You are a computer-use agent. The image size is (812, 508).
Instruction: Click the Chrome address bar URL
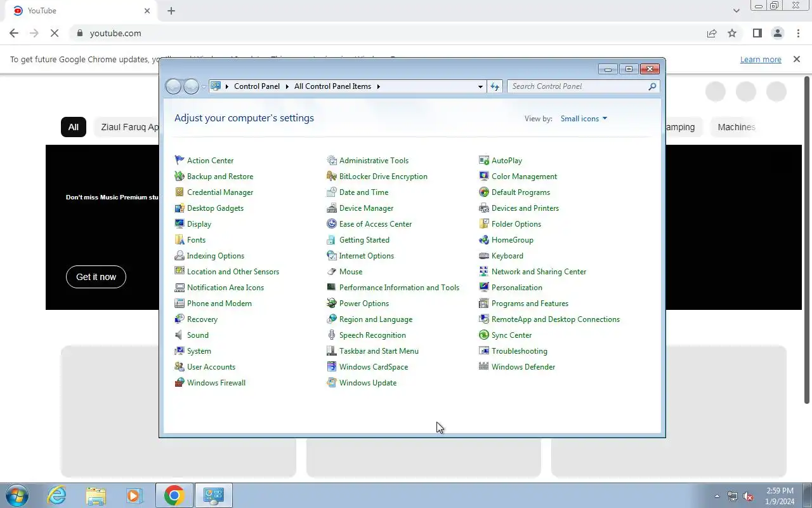tap(115, 33)
